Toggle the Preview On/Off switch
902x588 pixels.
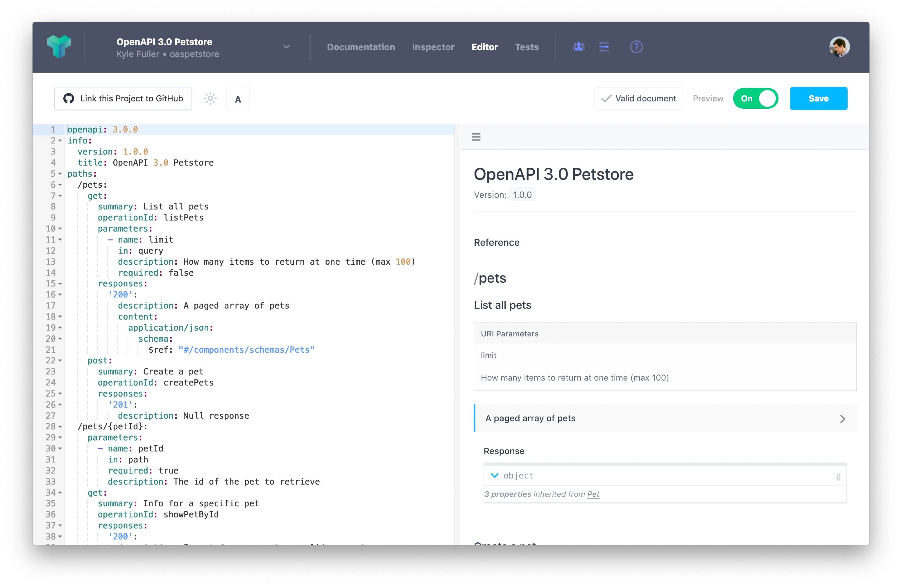coord(757,98)
